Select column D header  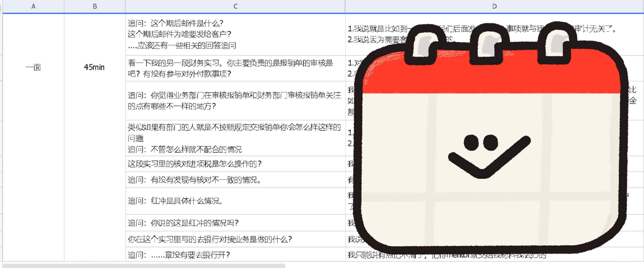pos(494,6)
